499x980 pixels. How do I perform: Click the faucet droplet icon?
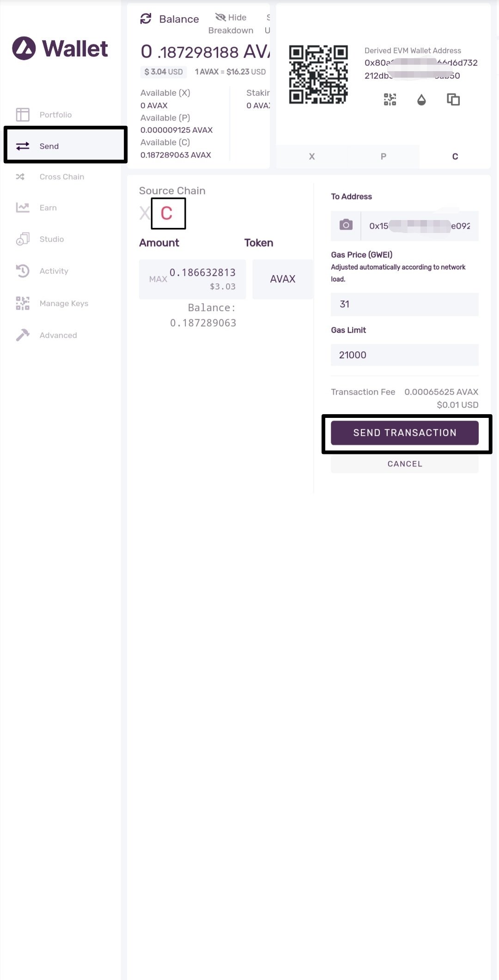pyautogui.click(x=421, y=99)
